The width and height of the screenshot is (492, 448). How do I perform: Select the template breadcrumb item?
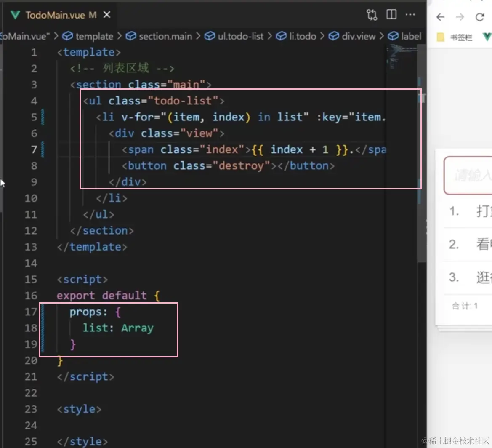(94, 36)
